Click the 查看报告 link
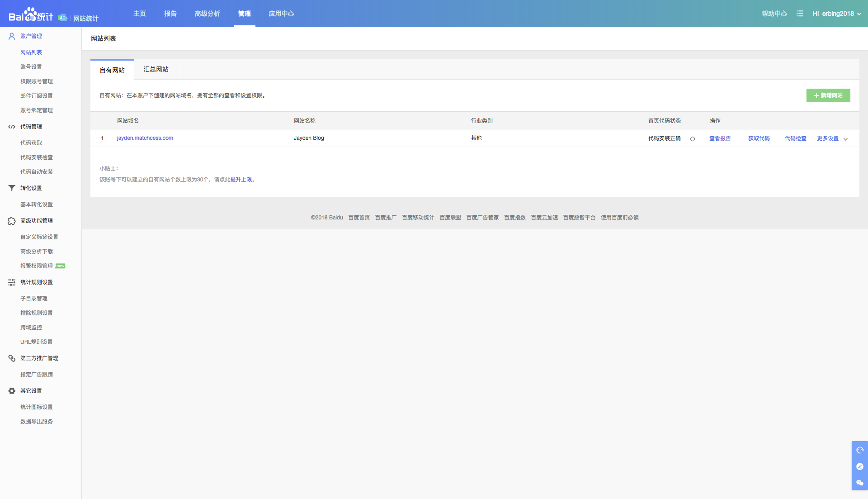The image size is (868, 499). click(720, 138)
